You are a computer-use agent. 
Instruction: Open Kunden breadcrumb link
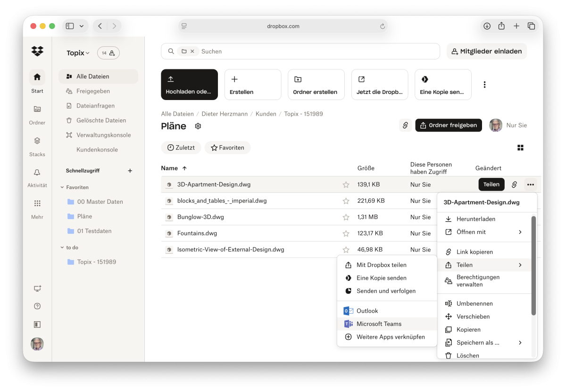tap(266, 114)
